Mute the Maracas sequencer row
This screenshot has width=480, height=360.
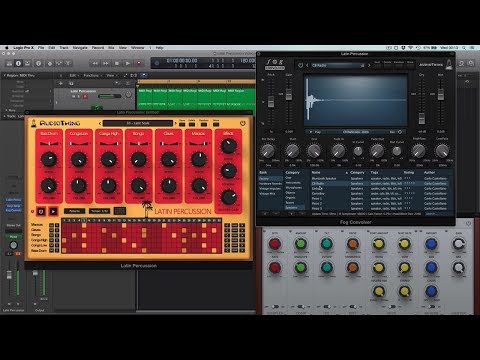pos(51,225)
